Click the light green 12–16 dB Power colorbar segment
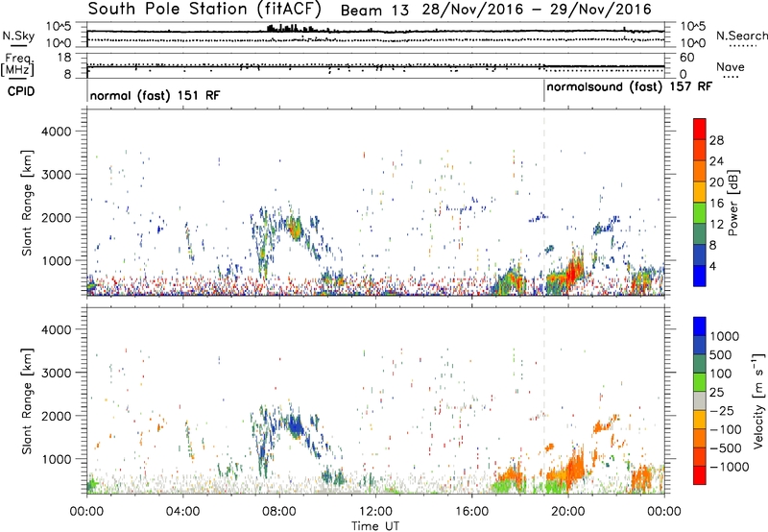 click(700, 212)
